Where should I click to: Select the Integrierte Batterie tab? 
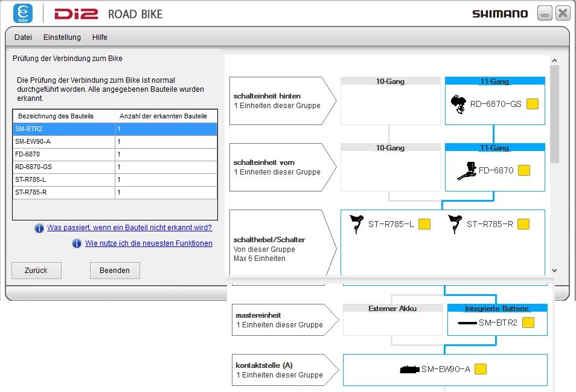pyautogui.click(x=497, y=308)
